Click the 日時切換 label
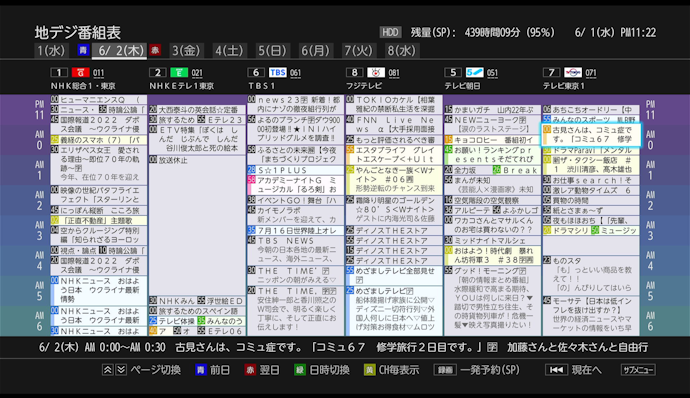 329,370
